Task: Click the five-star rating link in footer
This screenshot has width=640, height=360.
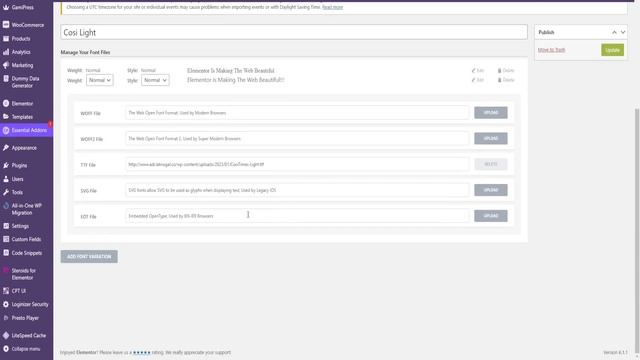Action: (142, 352)
